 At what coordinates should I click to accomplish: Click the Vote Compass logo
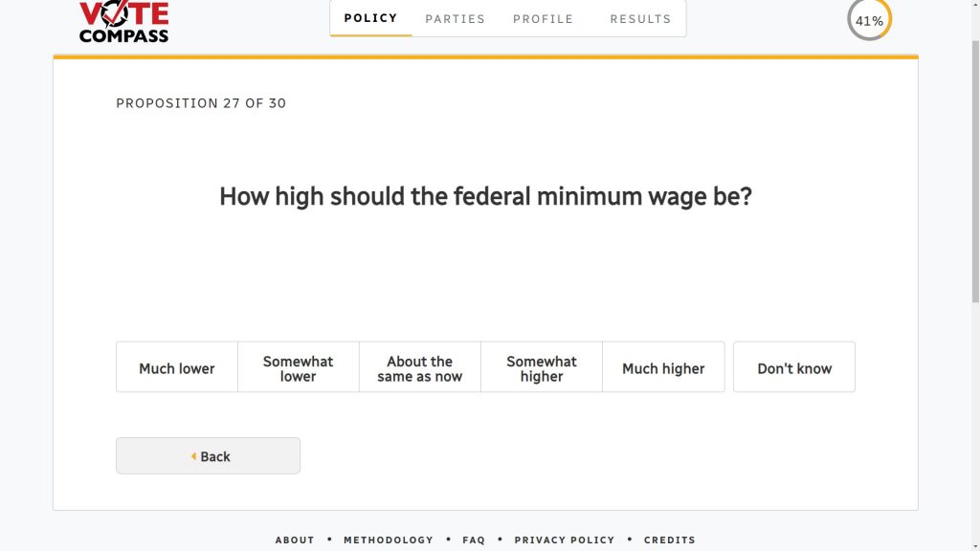coord(123,21)
